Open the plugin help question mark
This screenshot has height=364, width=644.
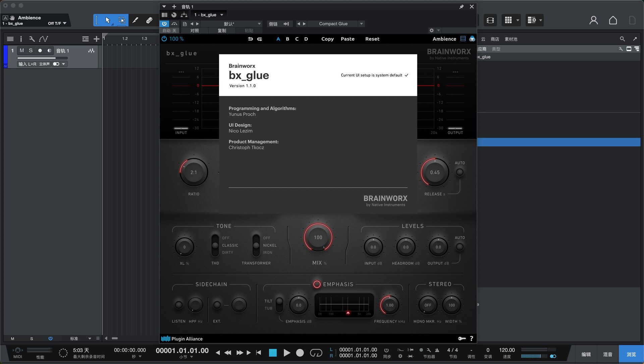(471, 339)
